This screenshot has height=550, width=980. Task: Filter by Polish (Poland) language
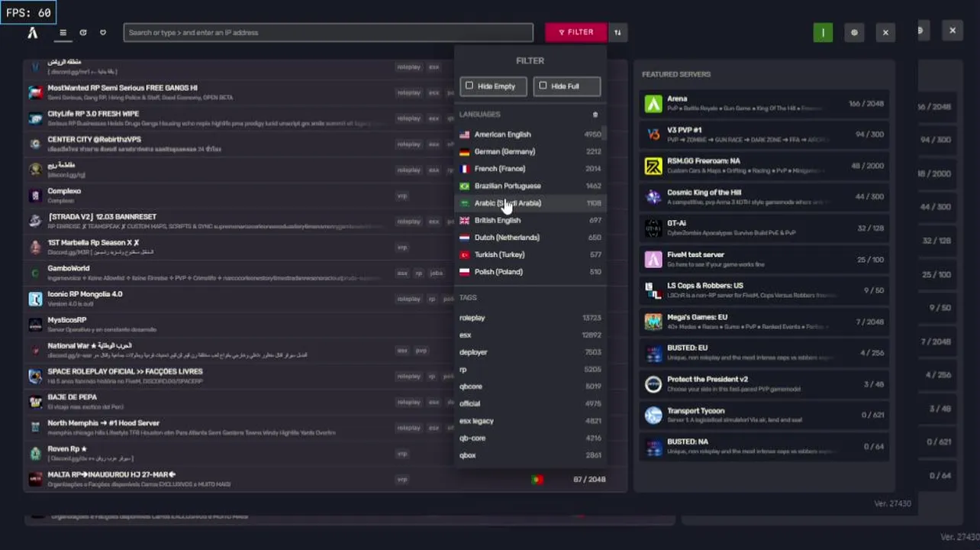(530, 272)
